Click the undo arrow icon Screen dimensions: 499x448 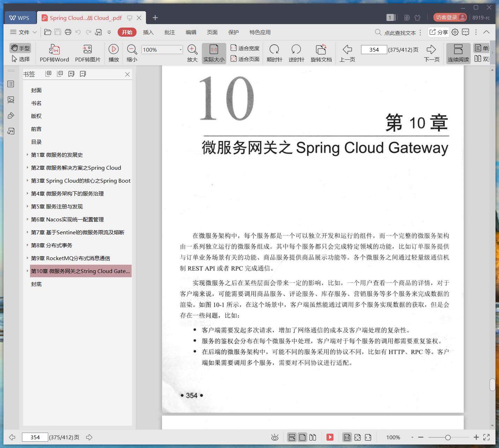click(x=78, y=32)
